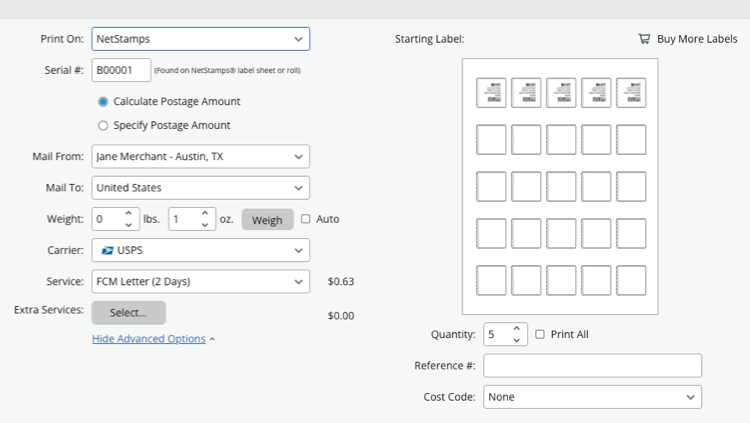Click the shopping cart icon
750x423 pixels.
click(x=644, y=39)
